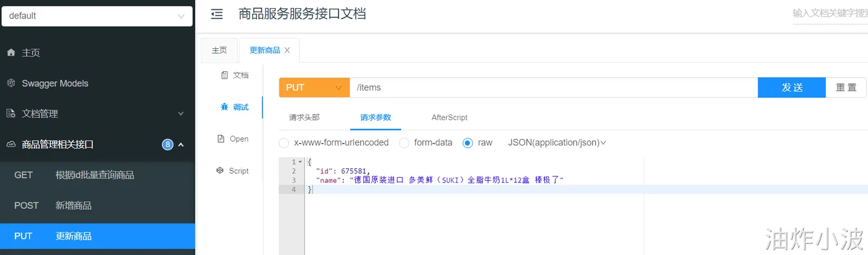The width and height of the screenshot is (868, 255).
Task: Open GET 根据id批量查询商品 endpoint
Action: [97, 175]
